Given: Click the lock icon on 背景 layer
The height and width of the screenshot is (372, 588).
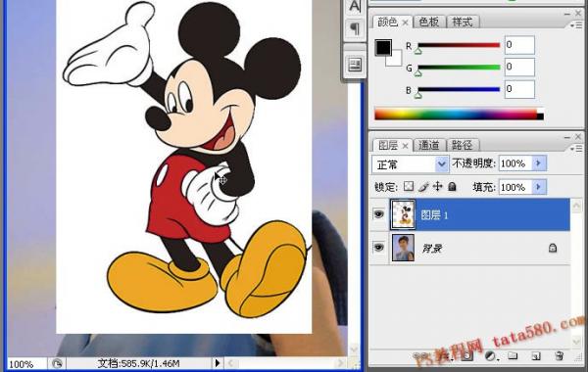Looking at the screenshot, I should (553, 248).
